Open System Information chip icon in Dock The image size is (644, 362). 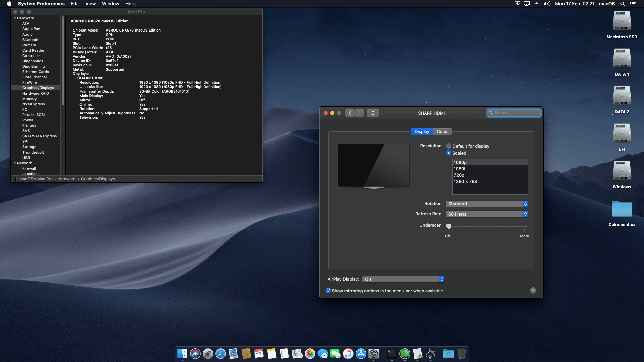[x=430, y=354]
